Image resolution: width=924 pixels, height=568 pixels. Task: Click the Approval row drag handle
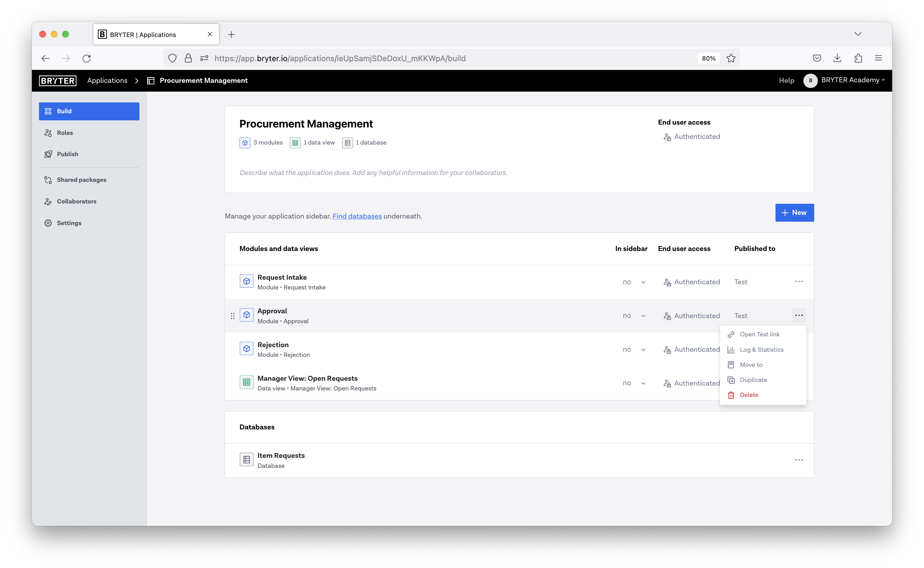232,316
